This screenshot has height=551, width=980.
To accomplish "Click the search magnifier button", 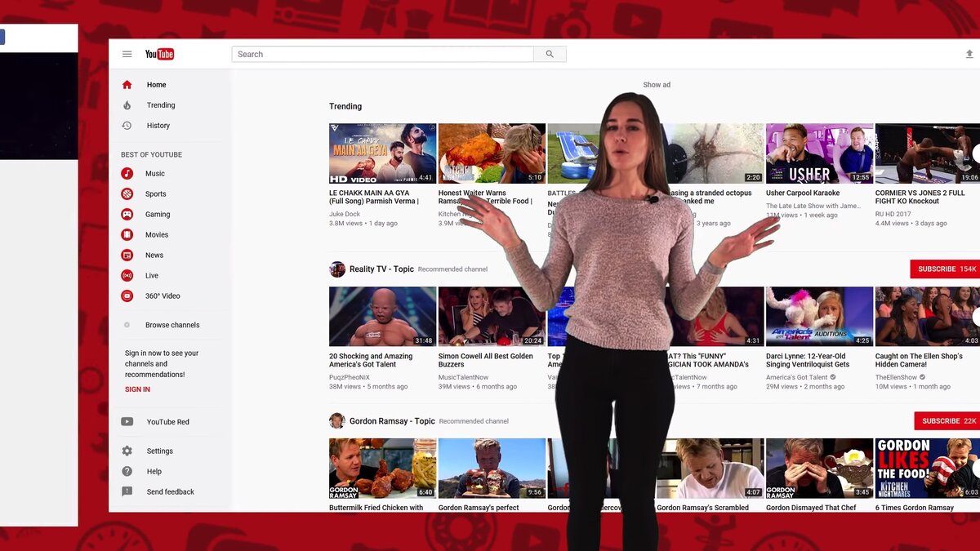I will pyautogui.click(x=550, y=54).
